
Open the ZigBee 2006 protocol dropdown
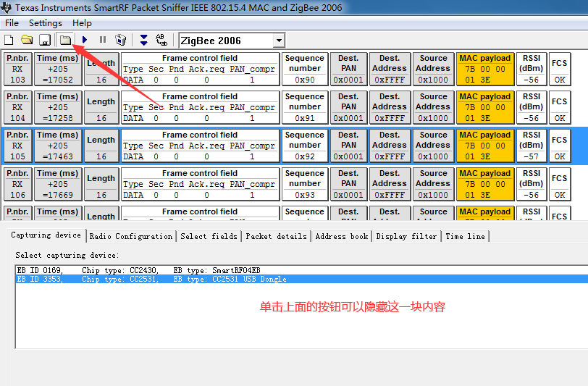tap(279, 41)
